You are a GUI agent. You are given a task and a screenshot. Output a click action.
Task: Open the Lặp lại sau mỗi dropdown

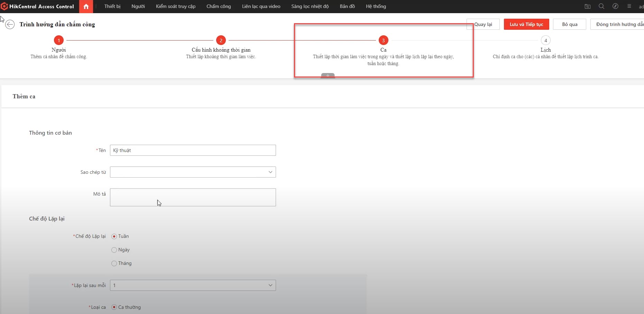(193, 285)
